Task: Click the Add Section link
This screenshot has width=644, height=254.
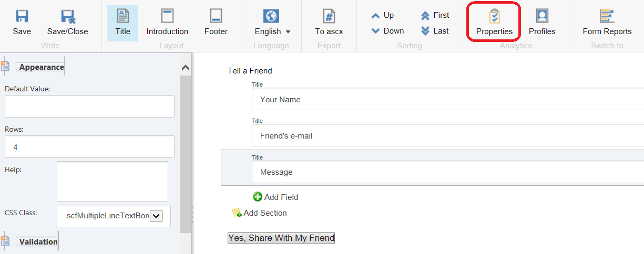Action: pos(260,213)
